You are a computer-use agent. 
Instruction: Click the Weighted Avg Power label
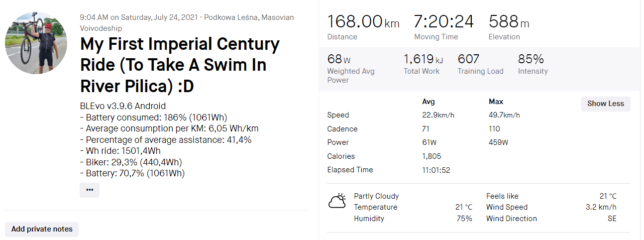pos(350,76)
